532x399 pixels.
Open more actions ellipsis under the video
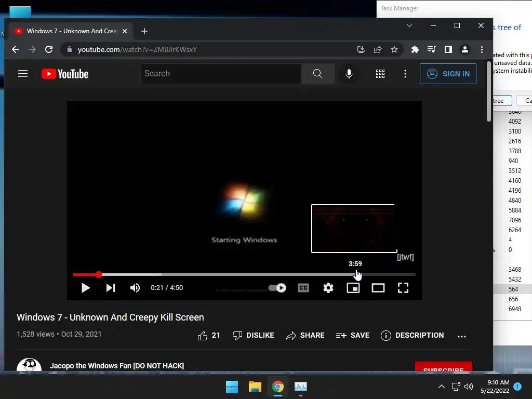point(462,336)
